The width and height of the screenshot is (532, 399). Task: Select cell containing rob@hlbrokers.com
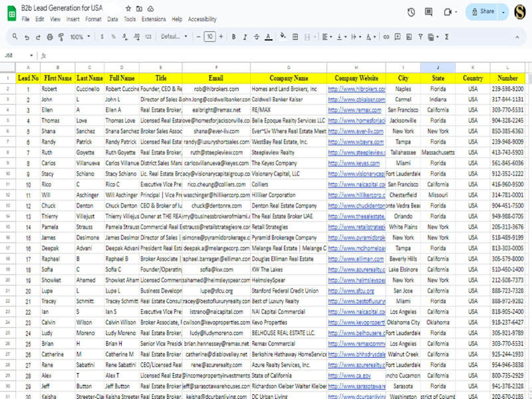[x=216, y=89]
